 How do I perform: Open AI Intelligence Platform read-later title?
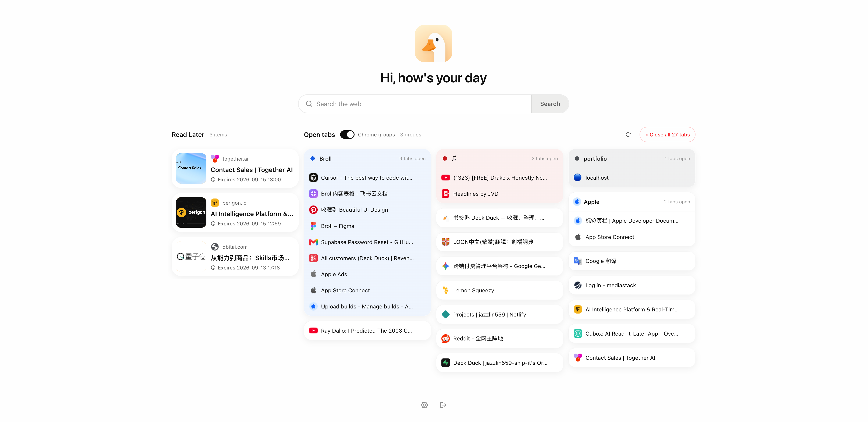[252, 214]
